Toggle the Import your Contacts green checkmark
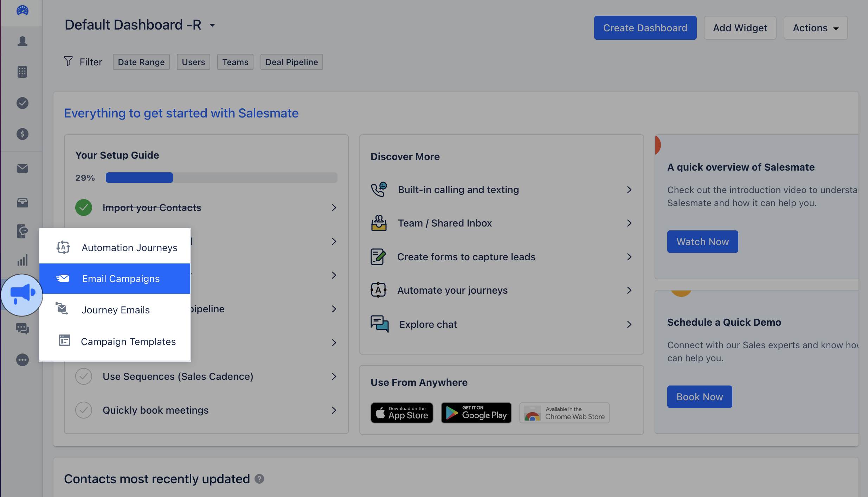The image size is (868, 497). pyautogui.click(x=84, y=208)
